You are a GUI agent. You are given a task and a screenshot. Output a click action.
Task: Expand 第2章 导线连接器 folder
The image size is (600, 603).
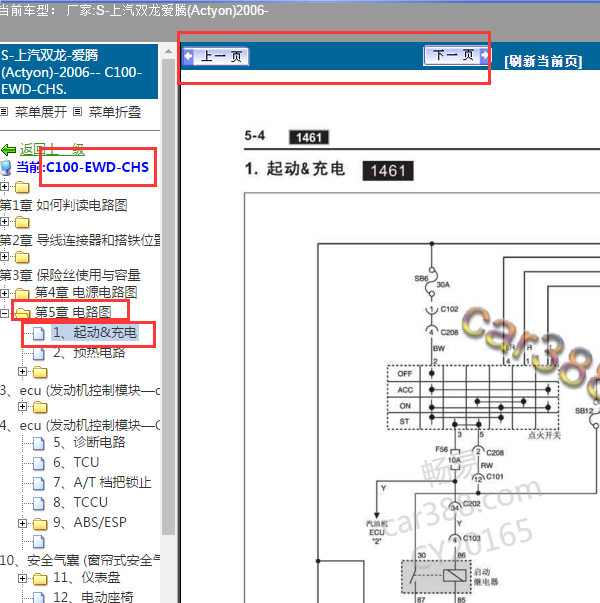pos(4,222)
